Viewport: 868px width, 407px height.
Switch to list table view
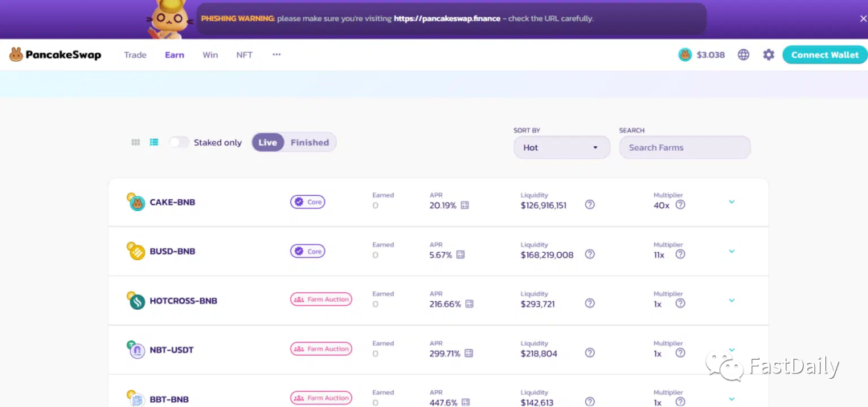tap(154, 142)
